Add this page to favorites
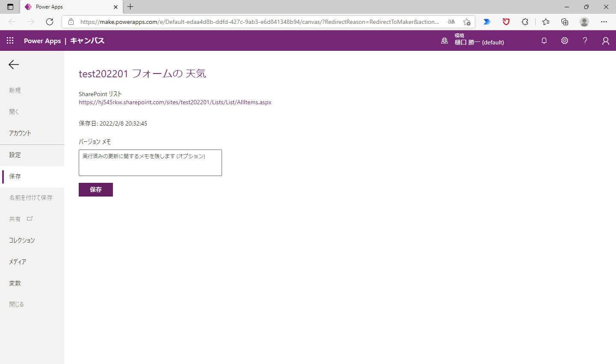616x364 pixels. coord(467,22)
